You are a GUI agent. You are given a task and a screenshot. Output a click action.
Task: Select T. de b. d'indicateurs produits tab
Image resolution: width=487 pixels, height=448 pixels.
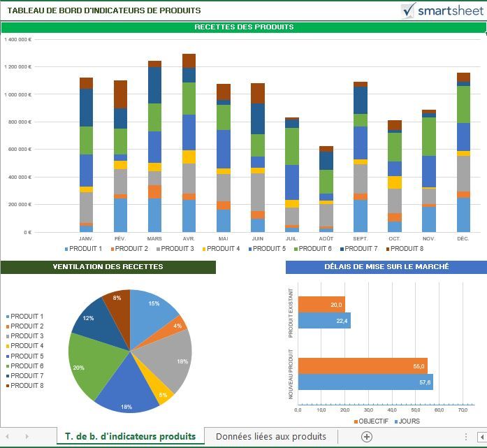tap(130, 436)
